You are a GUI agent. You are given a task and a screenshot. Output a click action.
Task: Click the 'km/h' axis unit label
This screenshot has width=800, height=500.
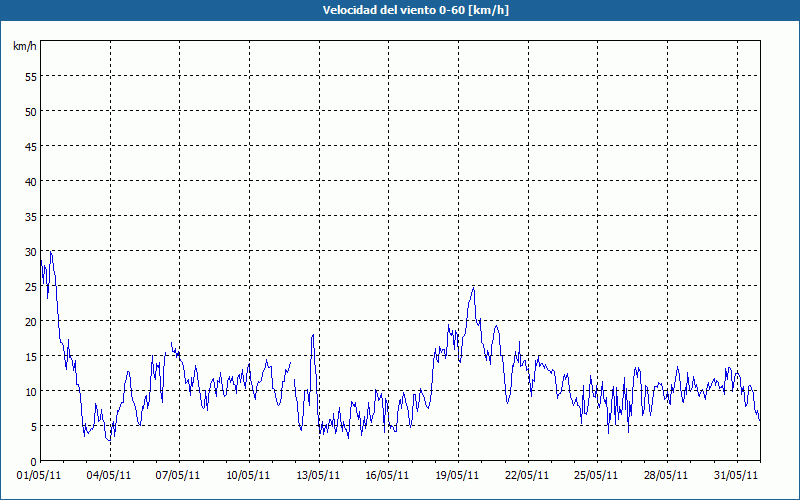pos(25,46)
